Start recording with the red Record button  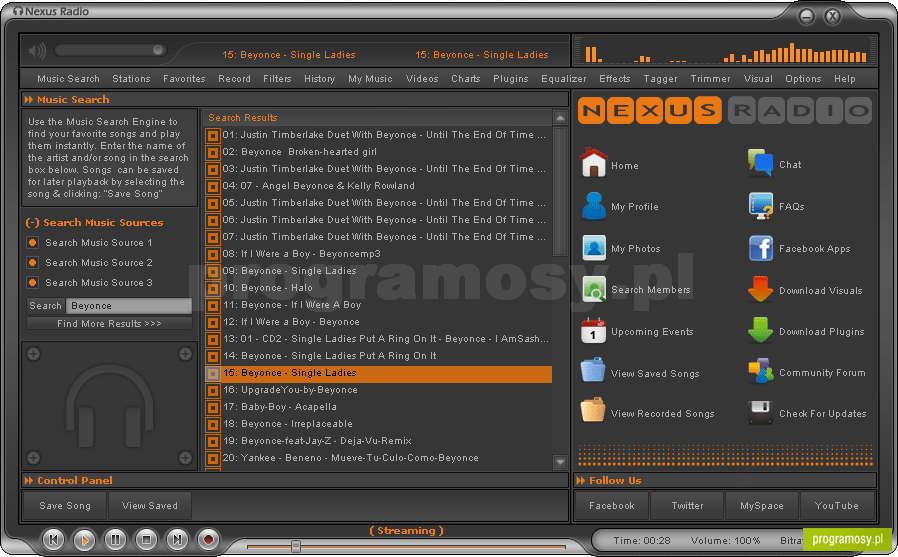coord(208,539)
